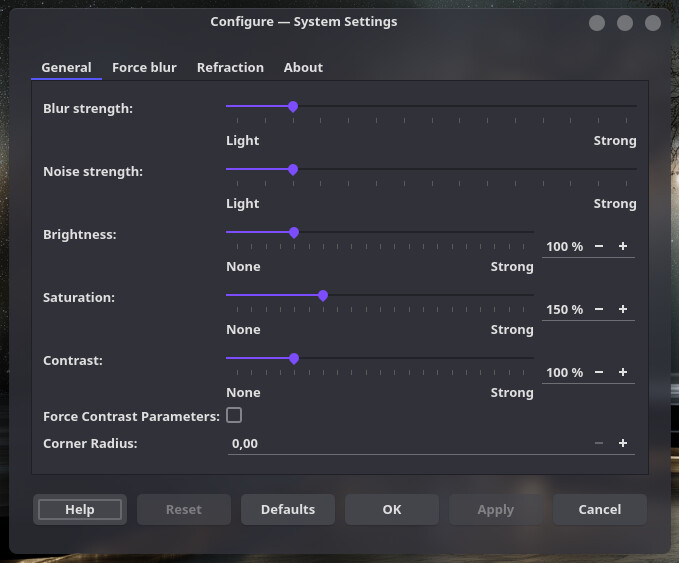The width and height of the screenshot is (679, 563).
Task: Open Help for this dialog
Action: coord(80,509)
